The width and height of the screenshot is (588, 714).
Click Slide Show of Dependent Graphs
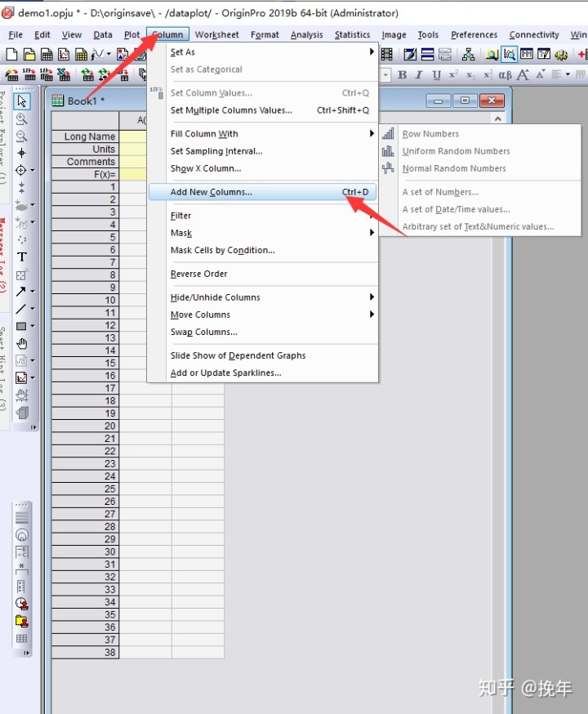tap(270, 355)
